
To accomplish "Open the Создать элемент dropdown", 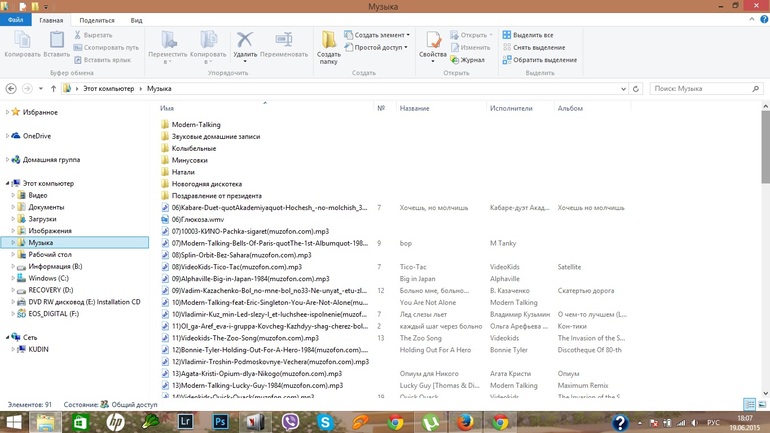I will (x=380, y=35).
